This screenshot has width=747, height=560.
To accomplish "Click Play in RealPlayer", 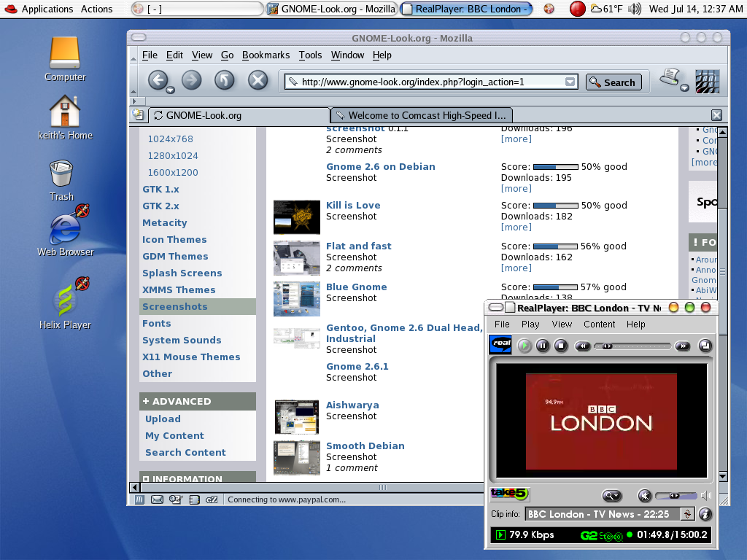I will 525,346.
